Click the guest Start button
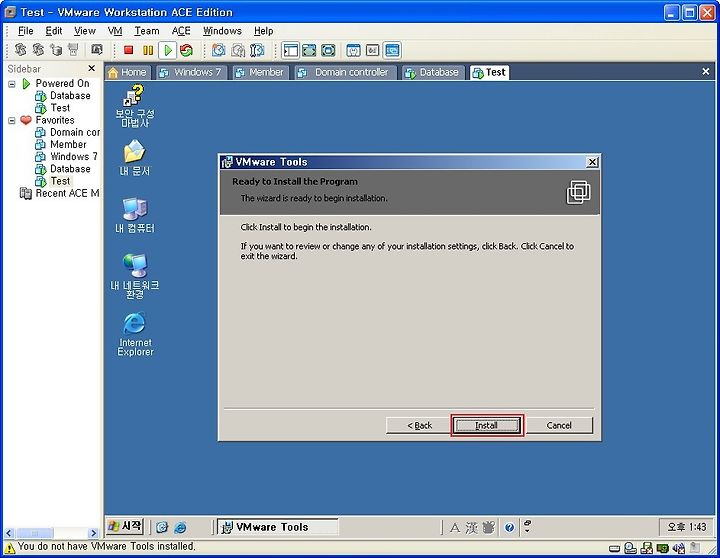Image resolution: width=720 pixels, height=558 pixels. click(x=125, y=526)
